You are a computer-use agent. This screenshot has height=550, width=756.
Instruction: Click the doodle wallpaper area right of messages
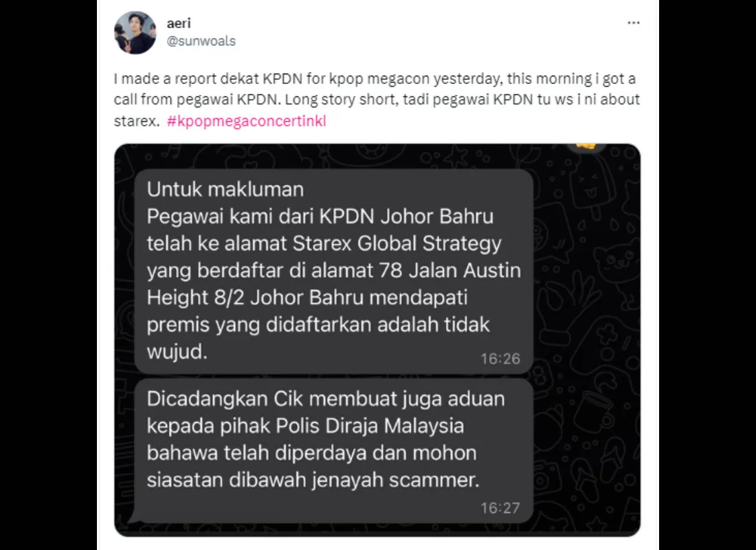pyautogui.click(x=587, y=338)
